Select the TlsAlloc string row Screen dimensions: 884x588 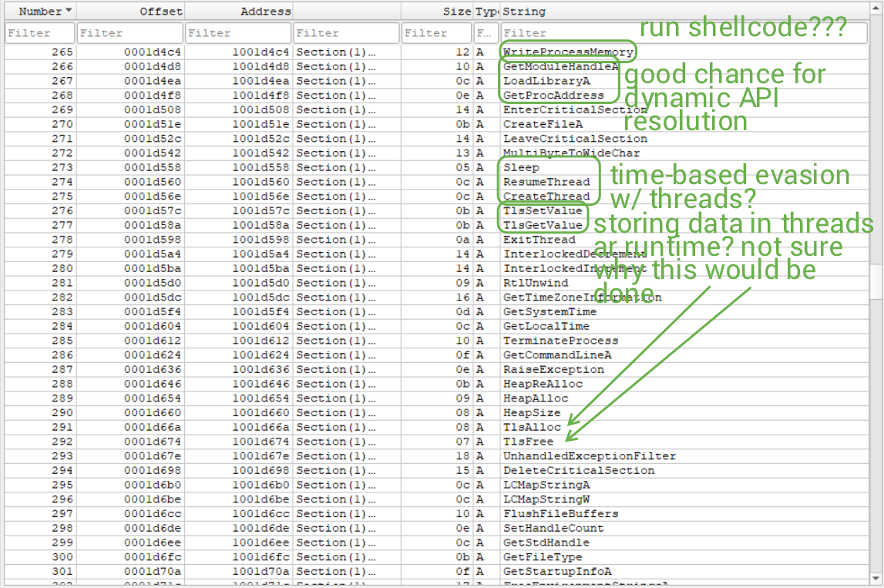coord(532,427)
